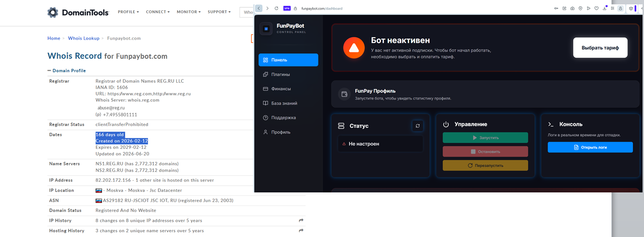
Task: Click Выбрать тариф button
Action: point(600,48)
